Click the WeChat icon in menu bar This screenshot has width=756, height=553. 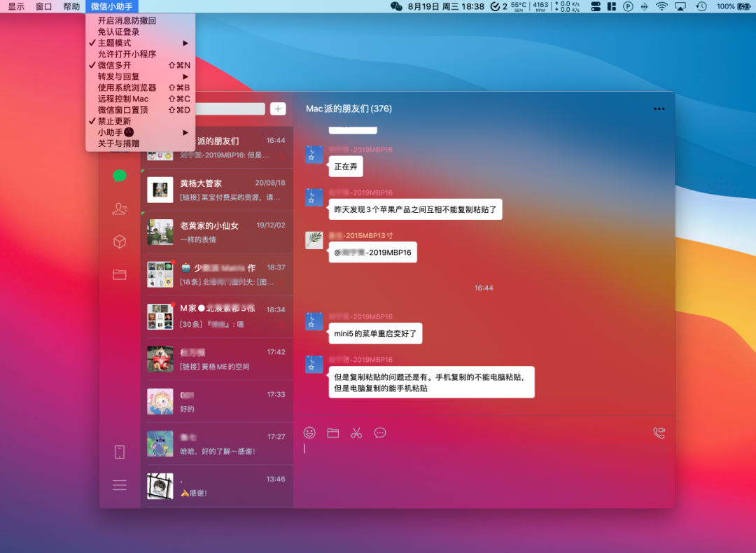click(x=396, y=6)
